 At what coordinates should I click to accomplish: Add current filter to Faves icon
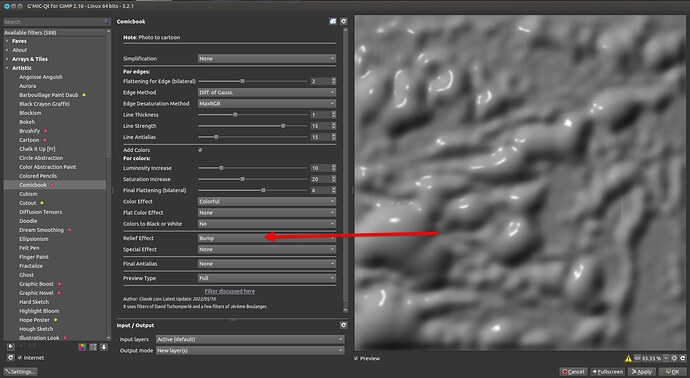click(x=11, y=347)
